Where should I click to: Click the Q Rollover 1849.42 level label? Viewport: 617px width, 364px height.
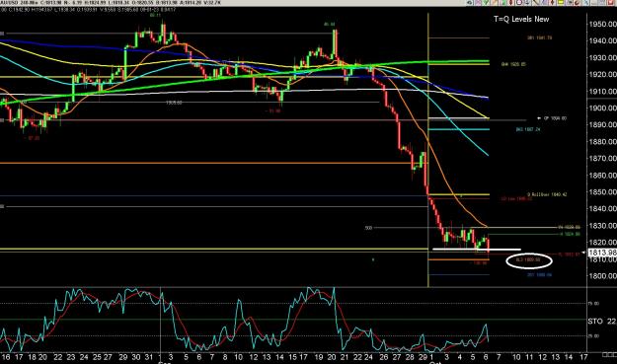(547, 194)
